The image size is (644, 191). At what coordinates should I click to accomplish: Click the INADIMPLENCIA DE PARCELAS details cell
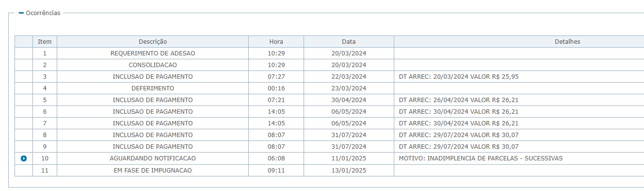click(x=519, y=158)
